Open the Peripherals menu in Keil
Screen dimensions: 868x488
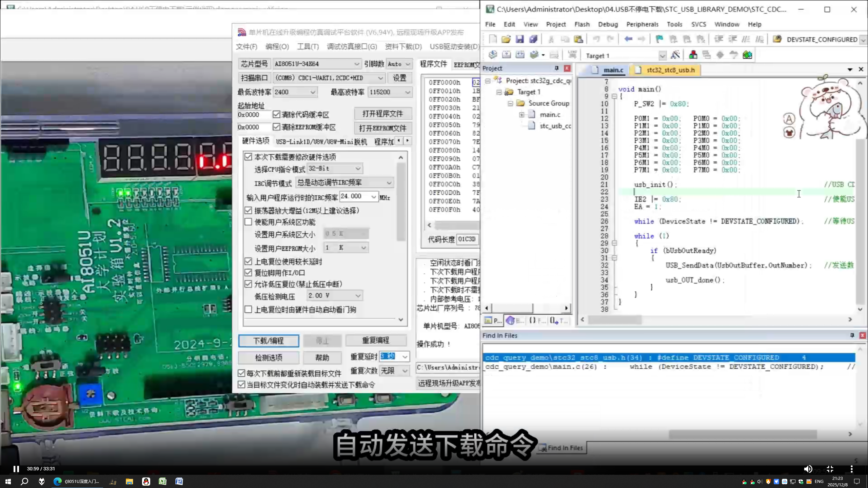click(642, 24)
